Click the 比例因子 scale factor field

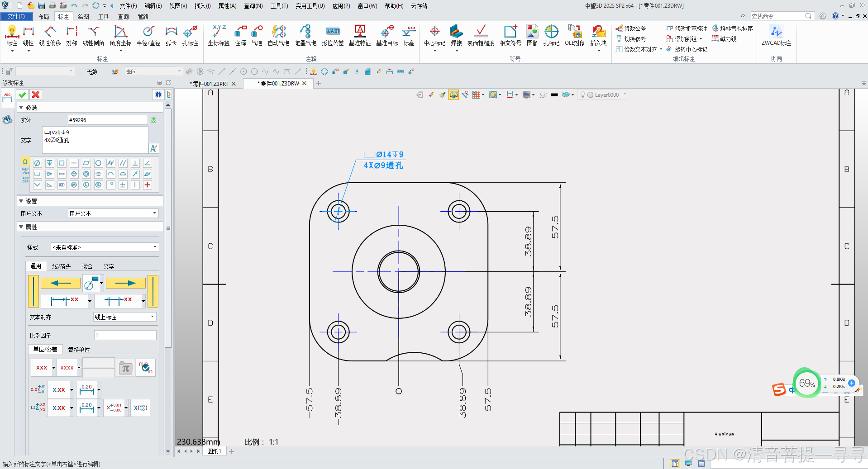click(x=125, y=335)
